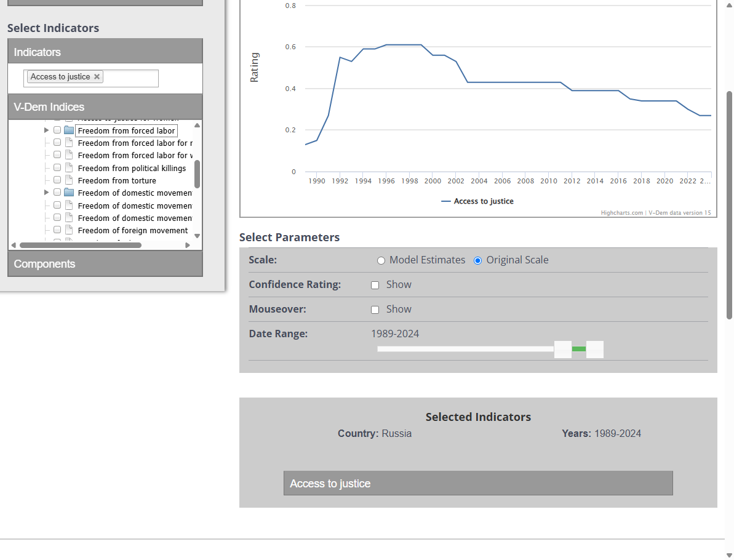Select the Model Estimates scale option

point(381,261)
